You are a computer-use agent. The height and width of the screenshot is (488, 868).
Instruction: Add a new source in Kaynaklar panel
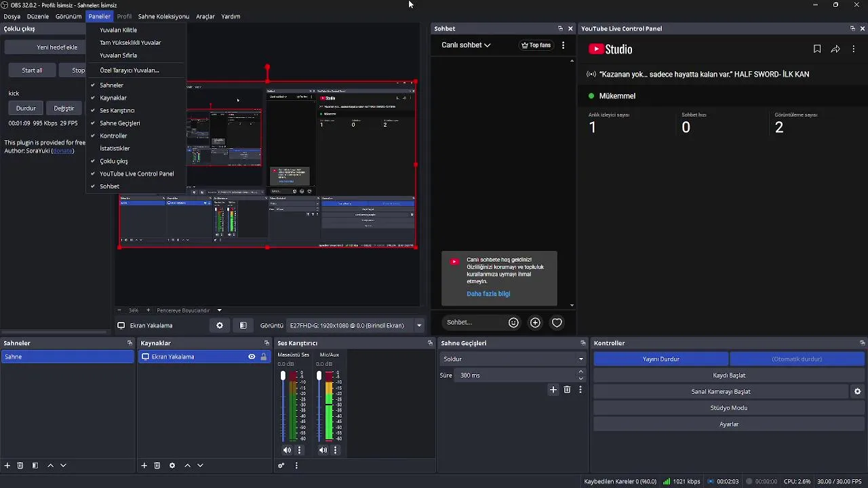pyautogui.click(x=144, y=466)
